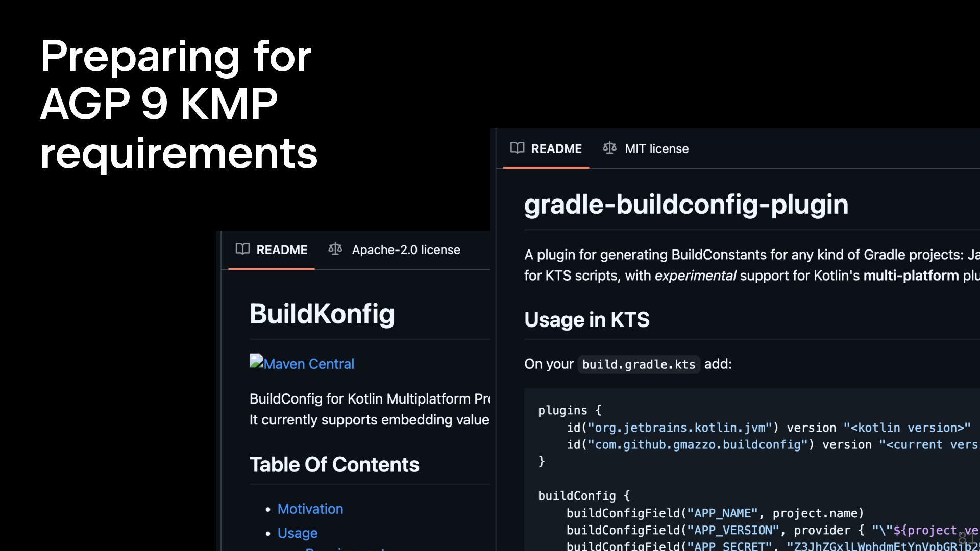Click the scale icon beside Apache-2.0 license
This screenshot has height=551, width=980.
click(335, 249)
